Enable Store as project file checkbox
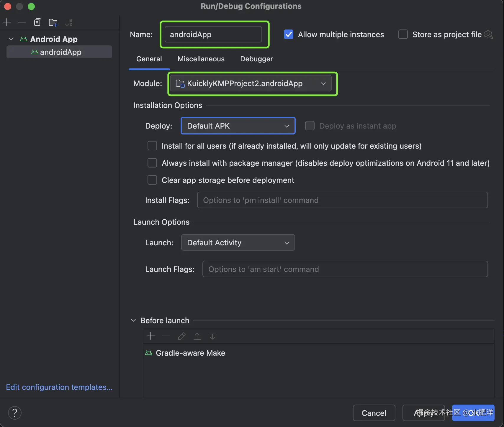 403,35
